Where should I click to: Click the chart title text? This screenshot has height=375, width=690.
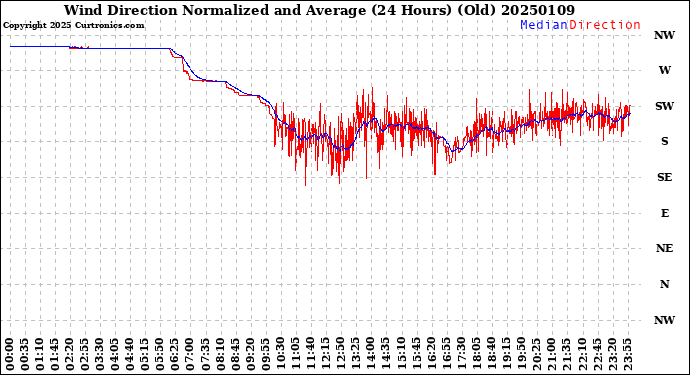[319, 10]
